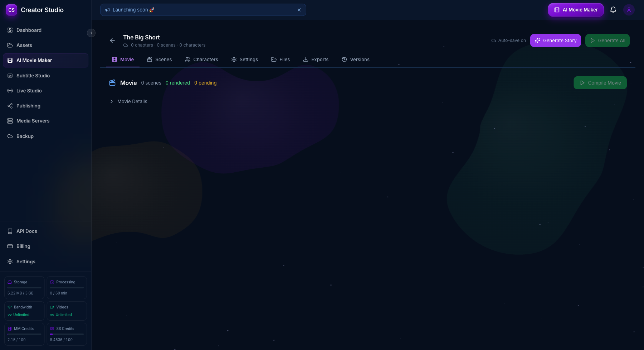Select the Subtitle Studio icon

coord(10,76)
